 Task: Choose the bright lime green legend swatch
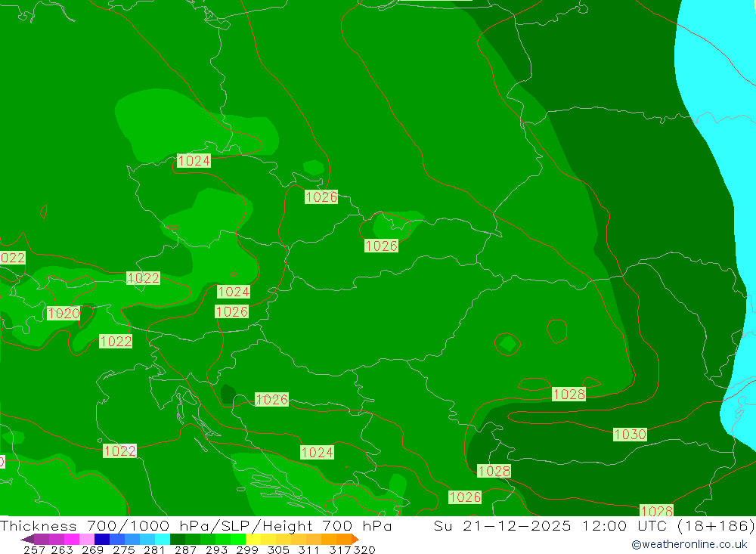point(238,539)
